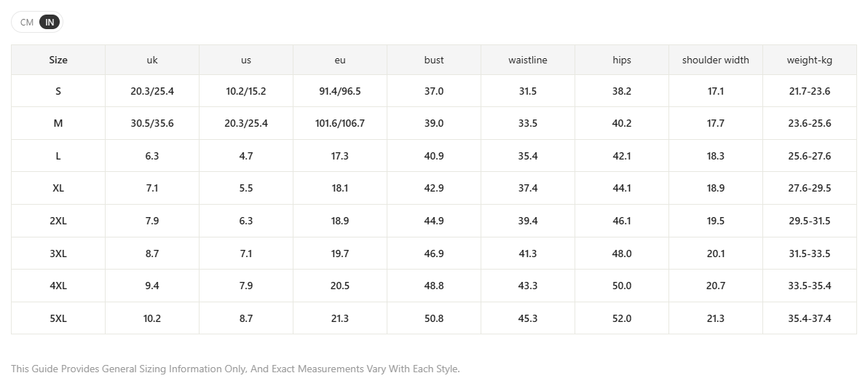Click the 30.5/35.6 uk value for M

[x=152, y=123]
